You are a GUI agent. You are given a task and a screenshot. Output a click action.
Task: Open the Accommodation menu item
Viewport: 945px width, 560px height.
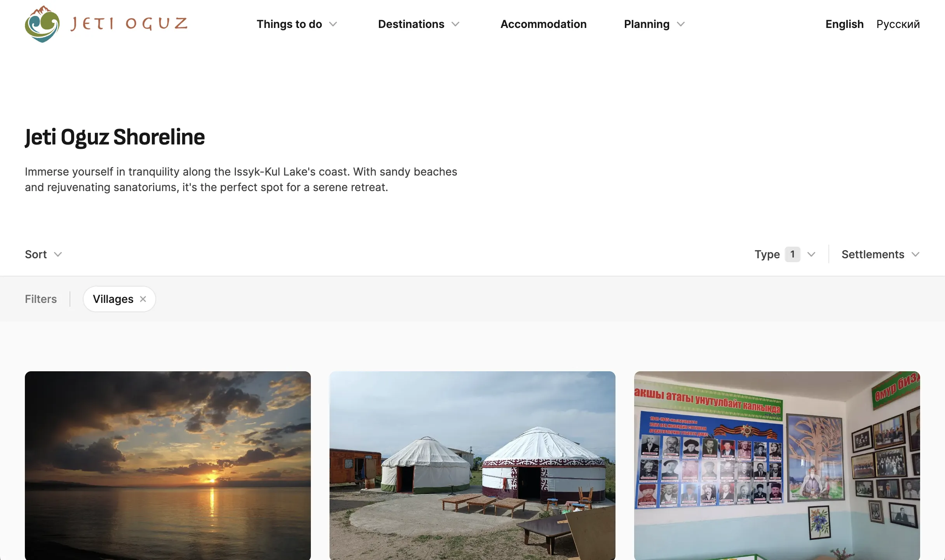(x=544, y=24)
